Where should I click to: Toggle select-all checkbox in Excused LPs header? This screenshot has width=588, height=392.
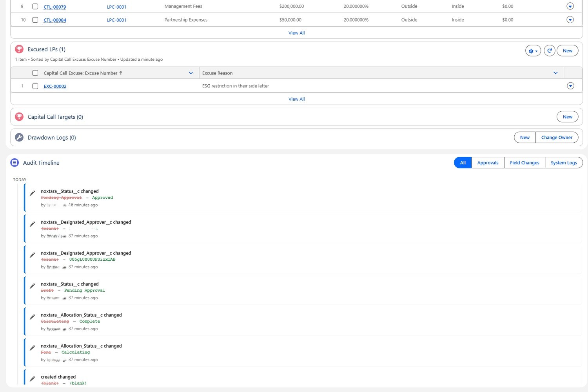pyautogui.click(x=35, y=73)
